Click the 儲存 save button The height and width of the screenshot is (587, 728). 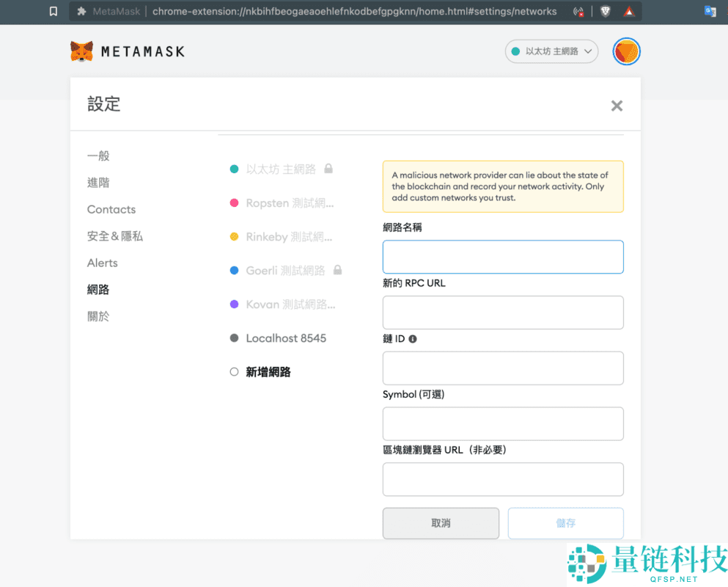tap(565, 523)
